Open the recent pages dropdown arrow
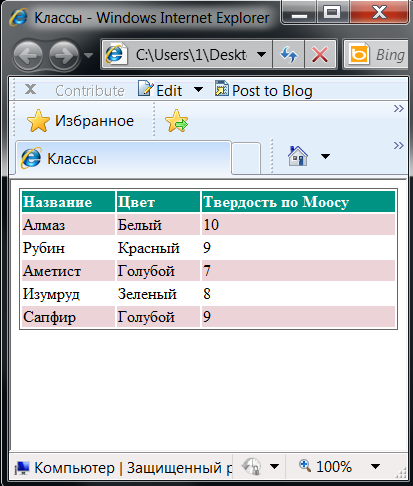The image size is (413, 486). coord(88,55)
